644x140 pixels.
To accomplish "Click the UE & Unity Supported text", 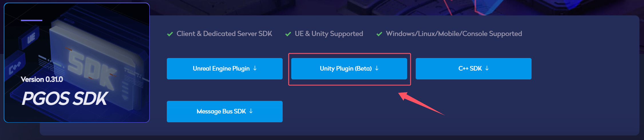I will [329, 34].
